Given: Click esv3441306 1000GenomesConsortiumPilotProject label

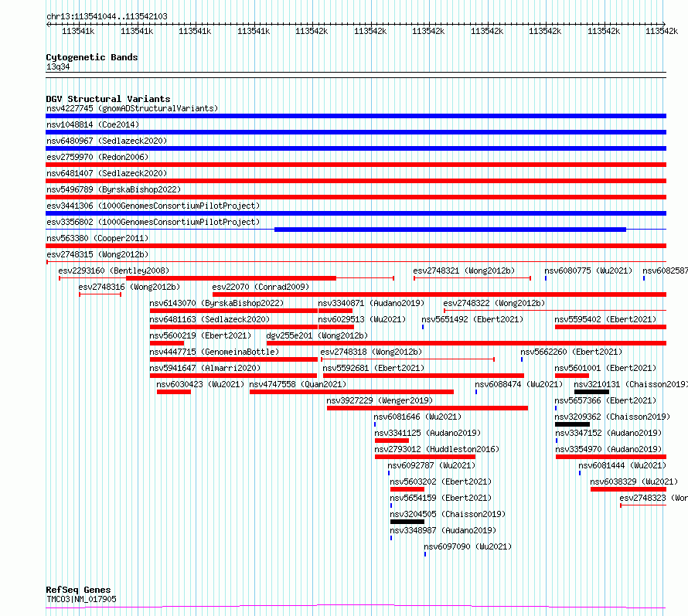Looking at the screenshot, I should tap(153, 206).
